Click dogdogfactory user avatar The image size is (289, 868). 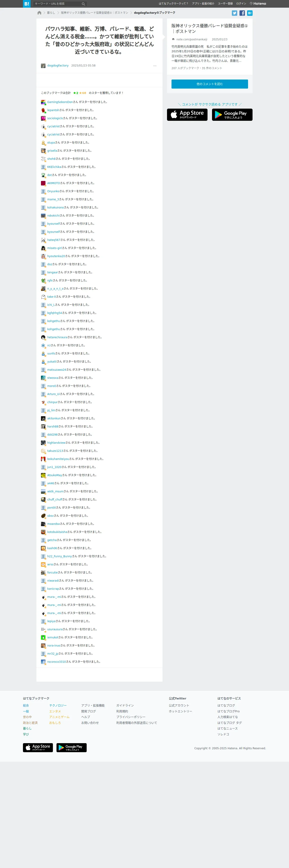43,66
